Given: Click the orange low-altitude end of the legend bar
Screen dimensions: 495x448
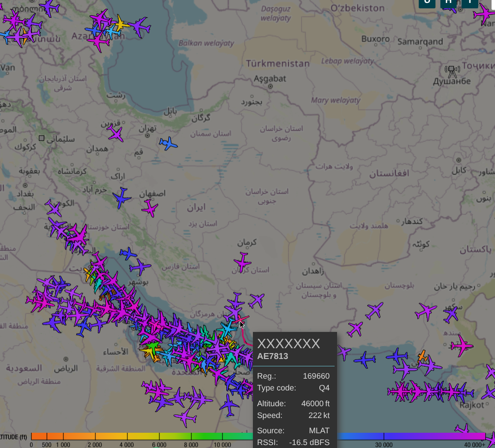Looking at the screenshot, I should [x=39, y=436].
